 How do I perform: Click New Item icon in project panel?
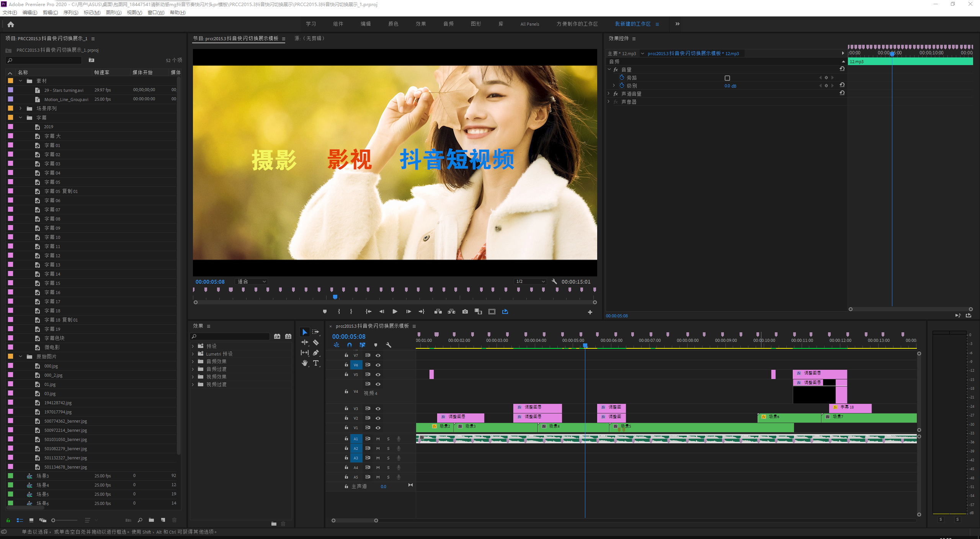(163, 520)
